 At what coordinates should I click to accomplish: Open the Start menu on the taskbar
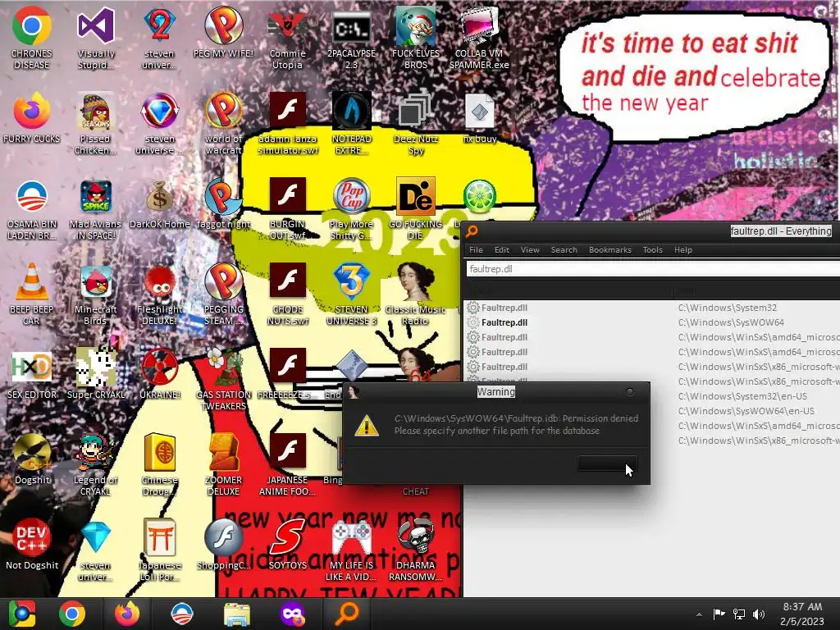pyautogui.click(x=21, y=614)
